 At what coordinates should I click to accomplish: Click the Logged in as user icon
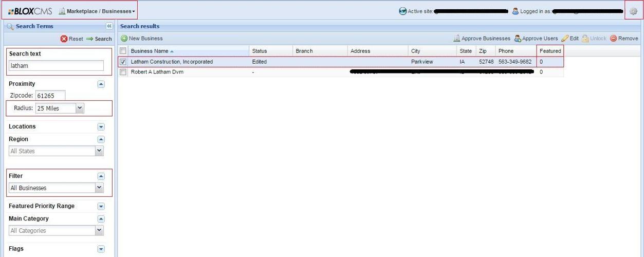pos(516,11)
